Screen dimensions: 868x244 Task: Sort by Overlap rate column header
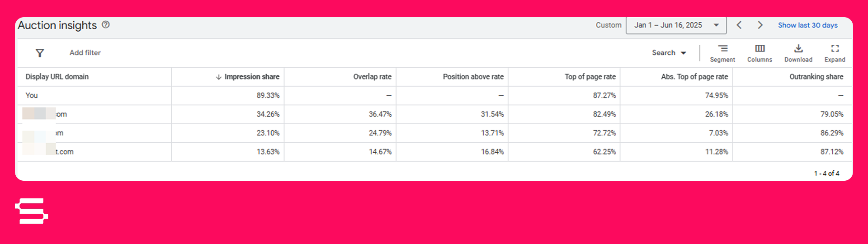[372, 77]
